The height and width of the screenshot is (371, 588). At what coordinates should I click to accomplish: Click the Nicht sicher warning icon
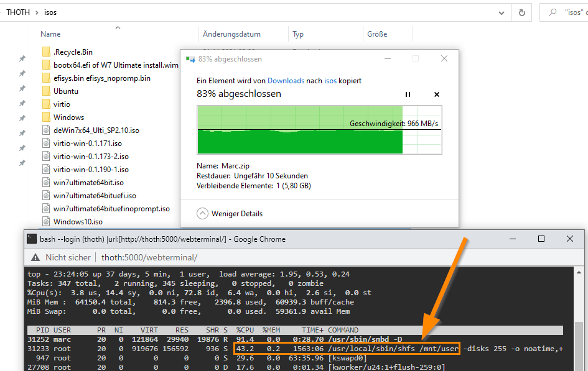point(35,257)
